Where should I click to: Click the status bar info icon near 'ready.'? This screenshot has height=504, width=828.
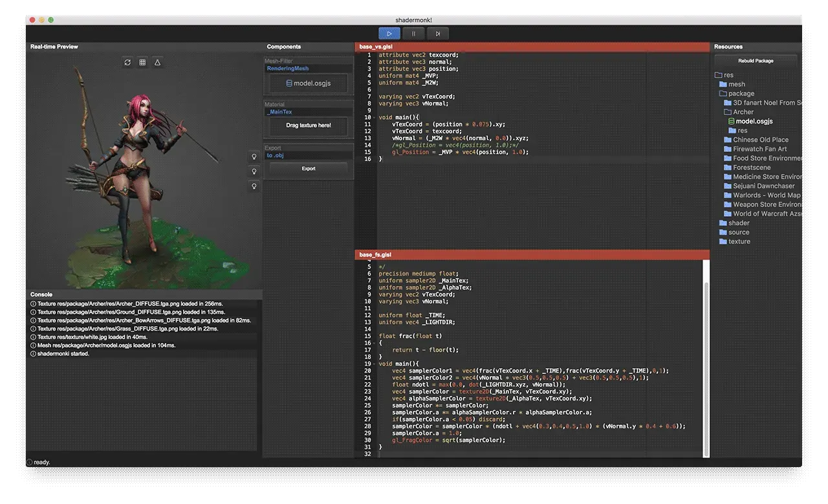30,462
